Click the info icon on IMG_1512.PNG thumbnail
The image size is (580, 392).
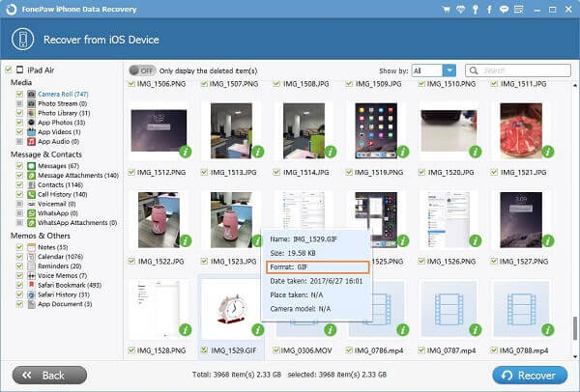pyautogui.click(x=186, y=152)
